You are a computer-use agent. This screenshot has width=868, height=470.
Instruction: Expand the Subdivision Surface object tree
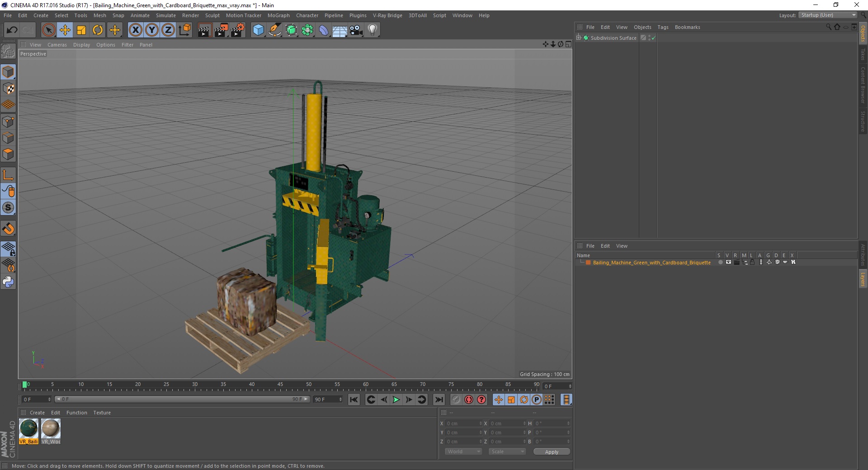(579, 38)
